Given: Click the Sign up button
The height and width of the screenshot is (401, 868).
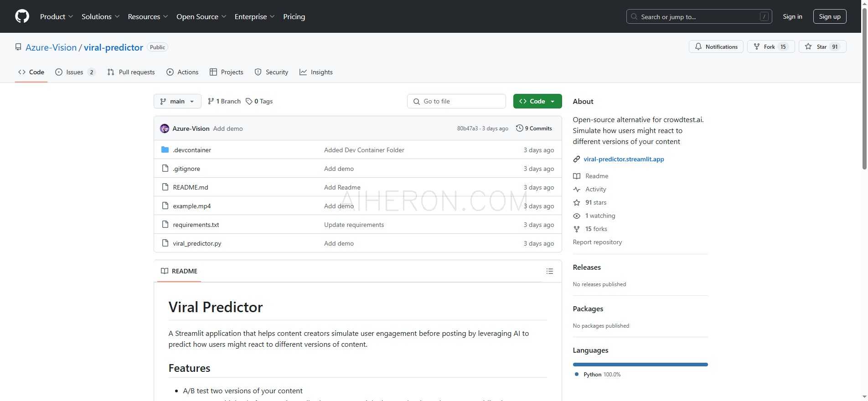Looking at the screenshot, I should click(830, 16).
